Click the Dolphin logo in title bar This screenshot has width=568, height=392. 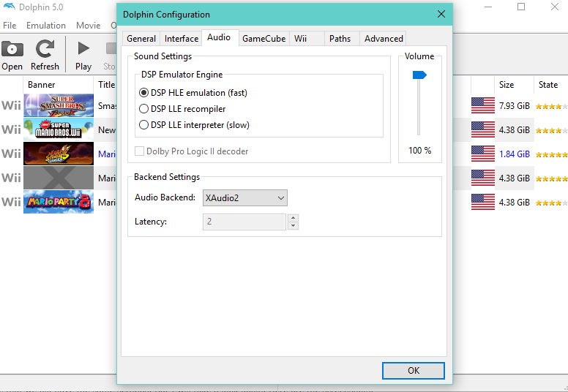tap(9, 7)
